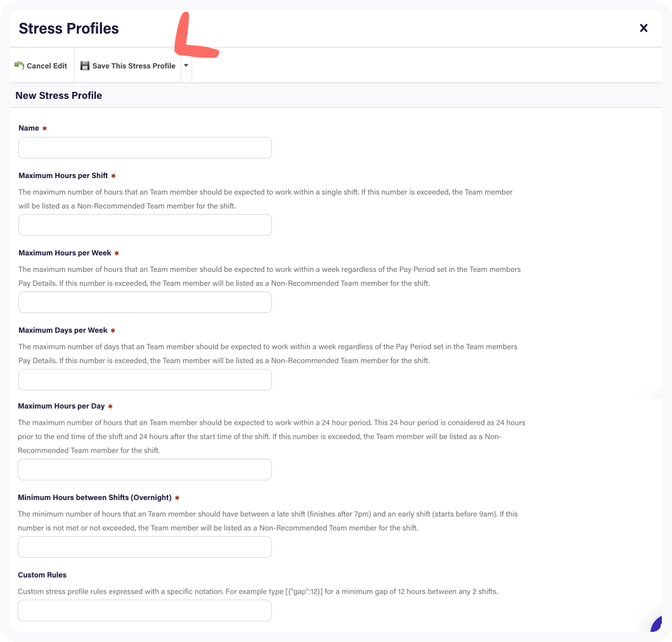Click the Cancel Edit button label

coord(47,66)
